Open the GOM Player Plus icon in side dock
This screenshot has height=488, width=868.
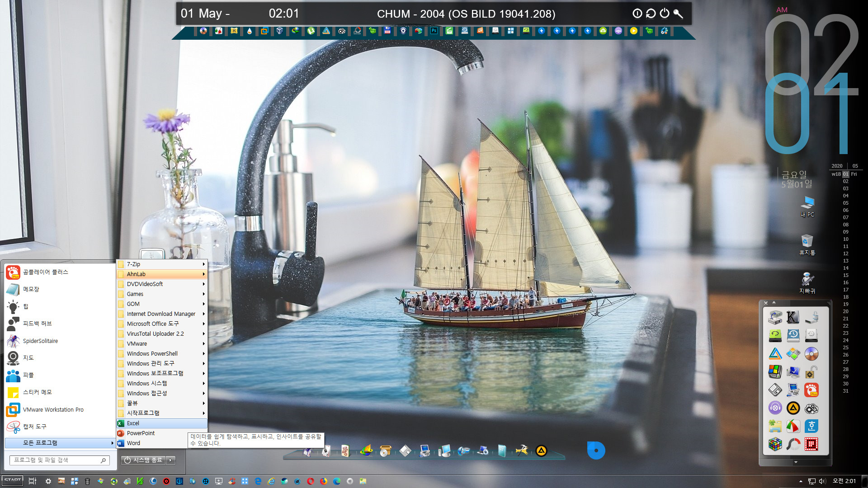811,390
